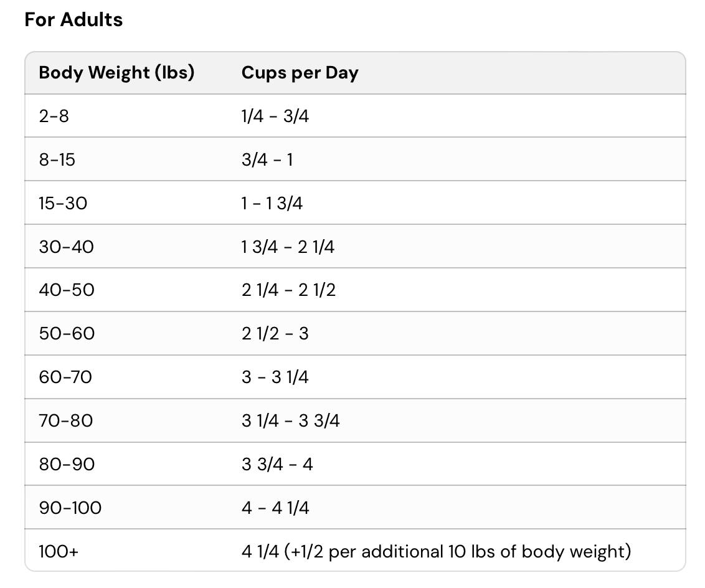
Task: Select the 15-30 body weight cell
Action: click(63, 203)
